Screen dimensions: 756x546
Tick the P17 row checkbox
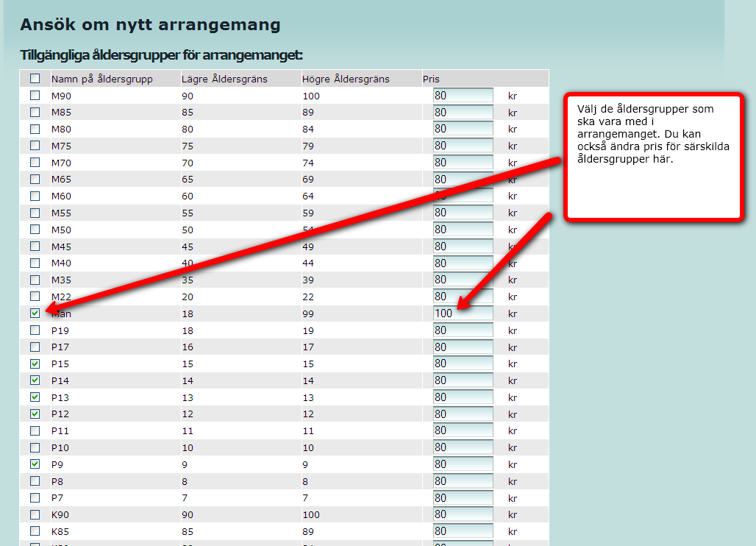35,347
